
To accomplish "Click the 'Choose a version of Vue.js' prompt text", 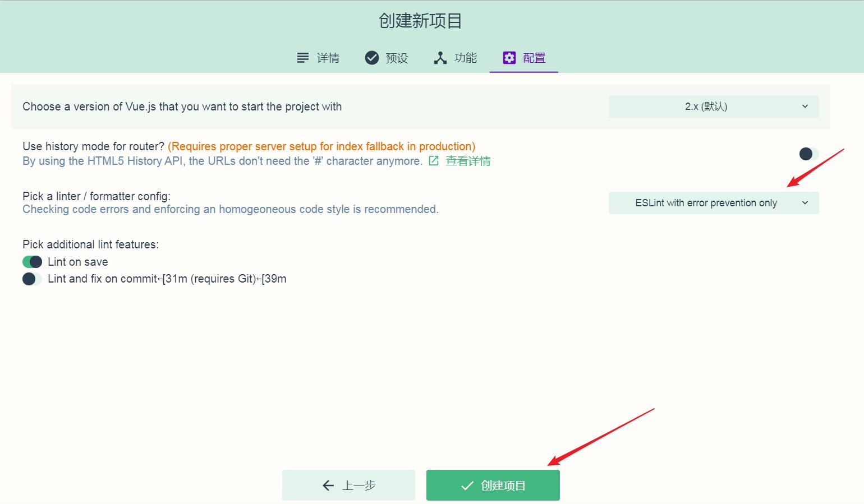I will pos(182,107).
